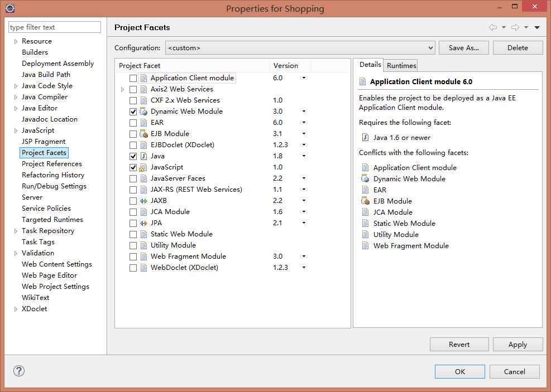Switch to the Runtimes tab

click(401, 66)
